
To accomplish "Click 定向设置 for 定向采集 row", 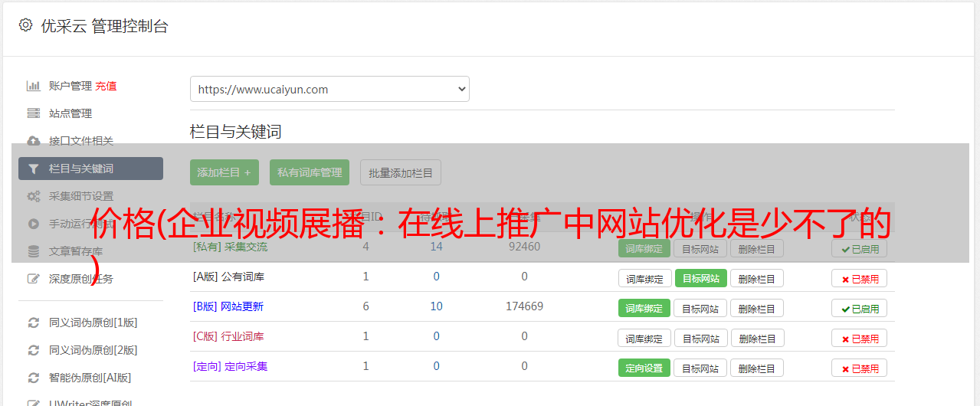I will click(644, 368).
